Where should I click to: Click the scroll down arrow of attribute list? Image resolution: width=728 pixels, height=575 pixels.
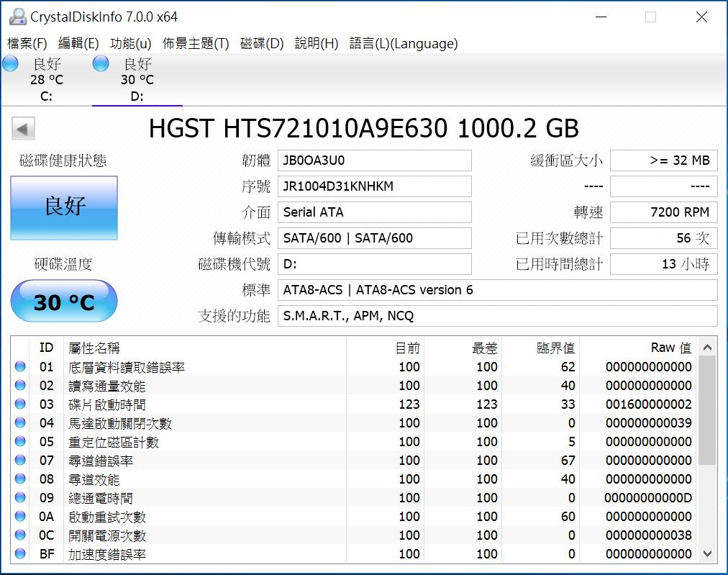[x=708, y=553]
